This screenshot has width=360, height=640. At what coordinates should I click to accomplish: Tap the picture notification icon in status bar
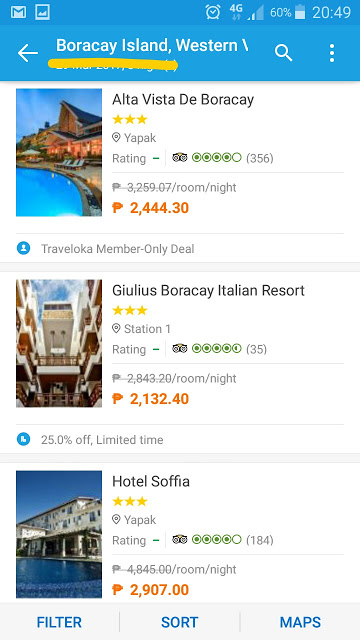[42, 13]
